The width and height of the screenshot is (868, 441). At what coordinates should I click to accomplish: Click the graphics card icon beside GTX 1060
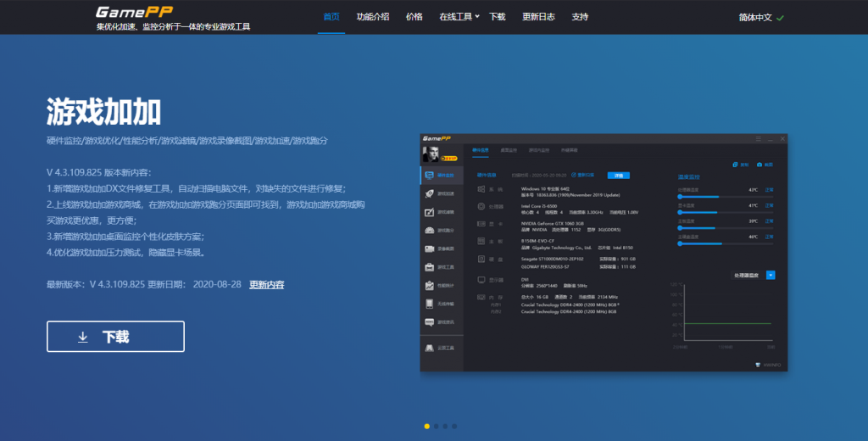[481, 224]
